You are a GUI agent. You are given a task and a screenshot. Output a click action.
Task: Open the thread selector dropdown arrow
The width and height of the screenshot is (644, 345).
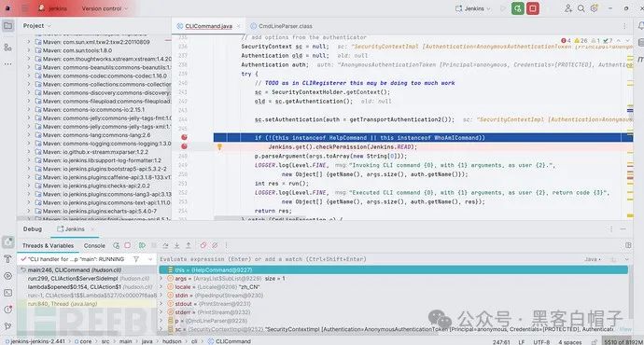click(x=150, y=259)
